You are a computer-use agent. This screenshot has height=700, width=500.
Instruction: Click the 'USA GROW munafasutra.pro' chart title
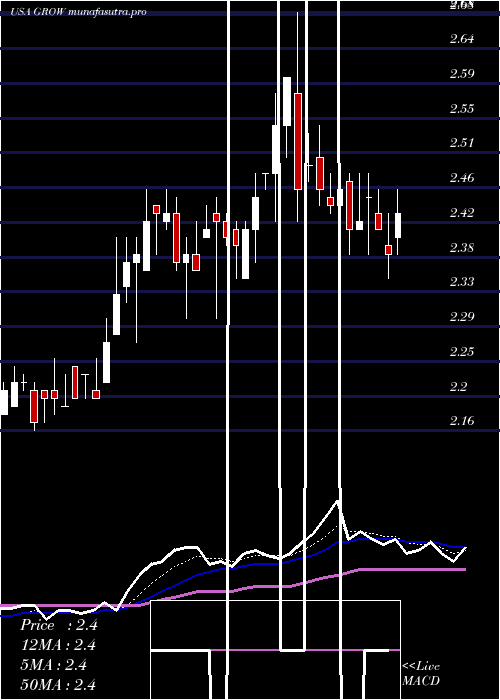pyautogui.click(x=79, y=12)
